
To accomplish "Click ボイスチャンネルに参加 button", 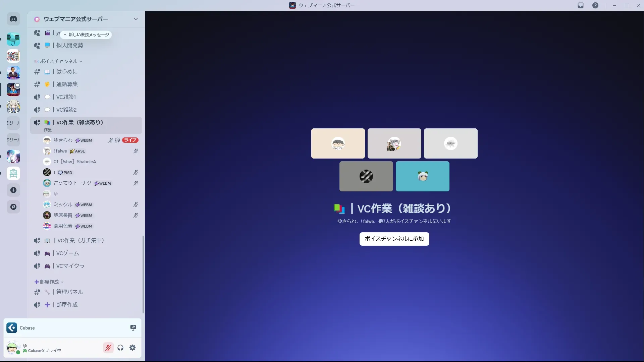I will click(x=394, y=239).
